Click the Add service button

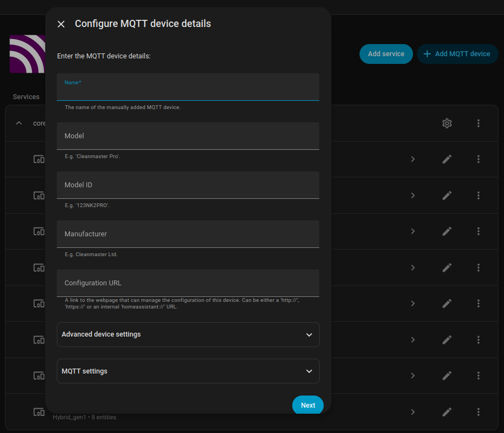(386, 54)
